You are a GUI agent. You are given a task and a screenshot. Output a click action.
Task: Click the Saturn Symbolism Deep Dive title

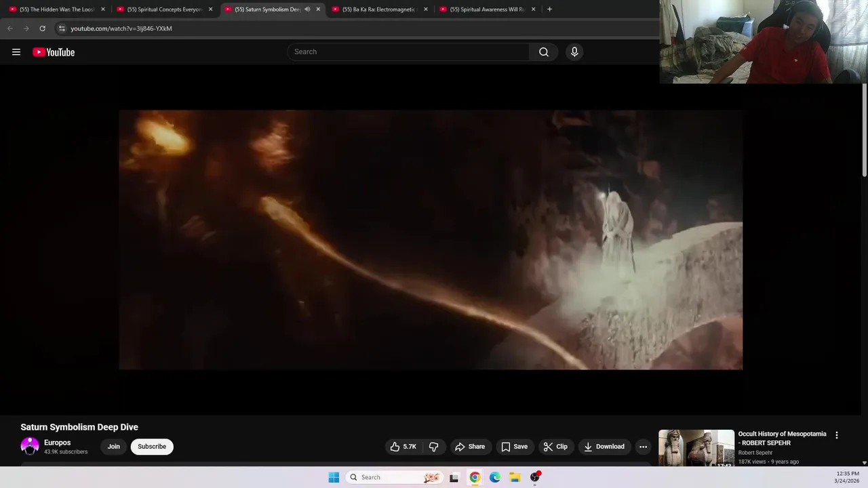[x=79, y=427]
